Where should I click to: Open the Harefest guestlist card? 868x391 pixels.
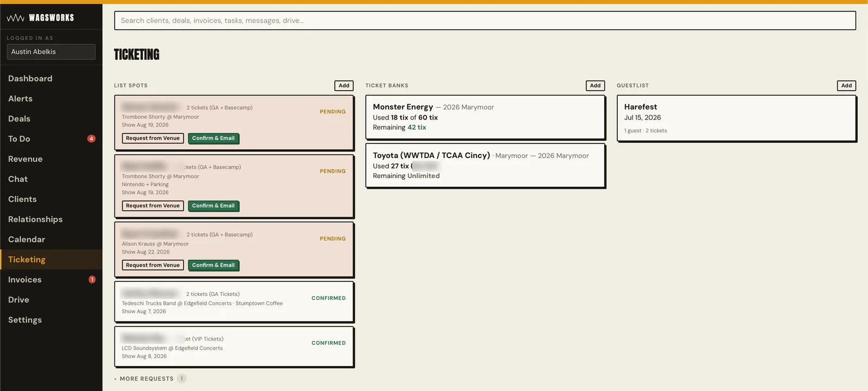[736, 118]
